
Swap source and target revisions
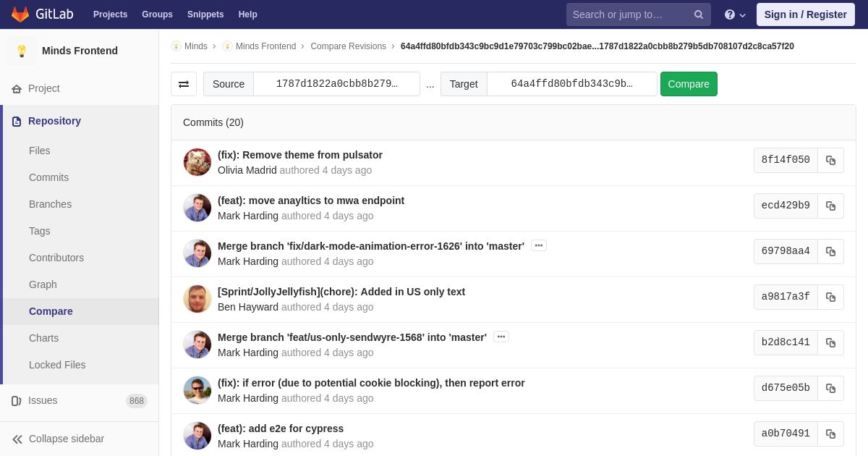[x=184, y=84]
